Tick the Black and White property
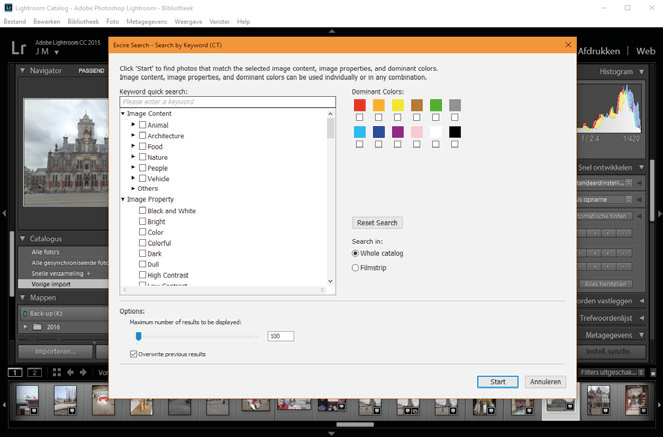 tap(143, 211)
